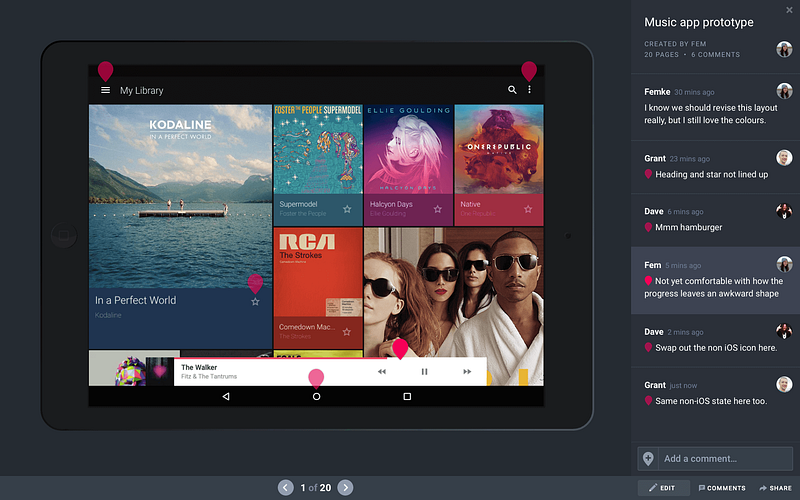The height and width of the screenshot is (500, 800).
Task: Tap the Android recent apps square
Action: coord(407,396)
